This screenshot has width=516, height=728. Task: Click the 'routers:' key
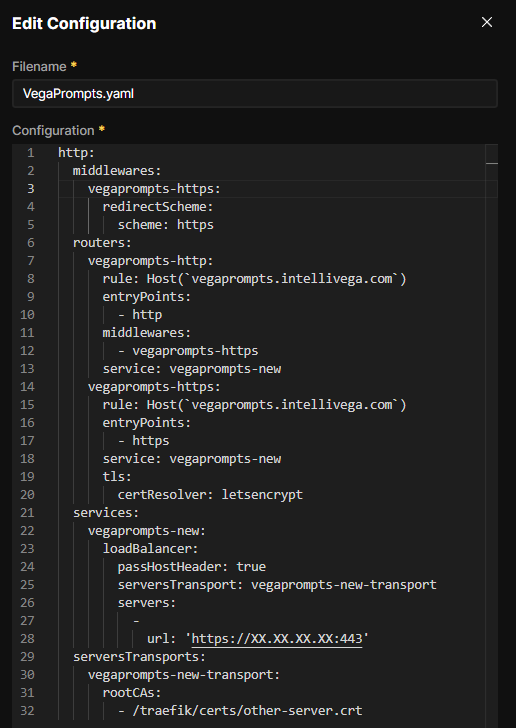102,243
